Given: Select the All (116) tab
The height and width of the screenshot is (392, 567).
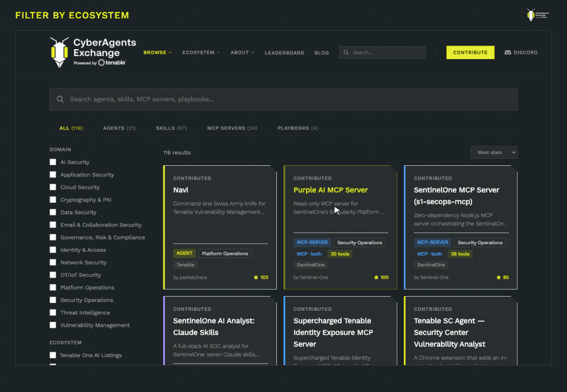Looking at the screenshot, I should [x=71, y=128].
